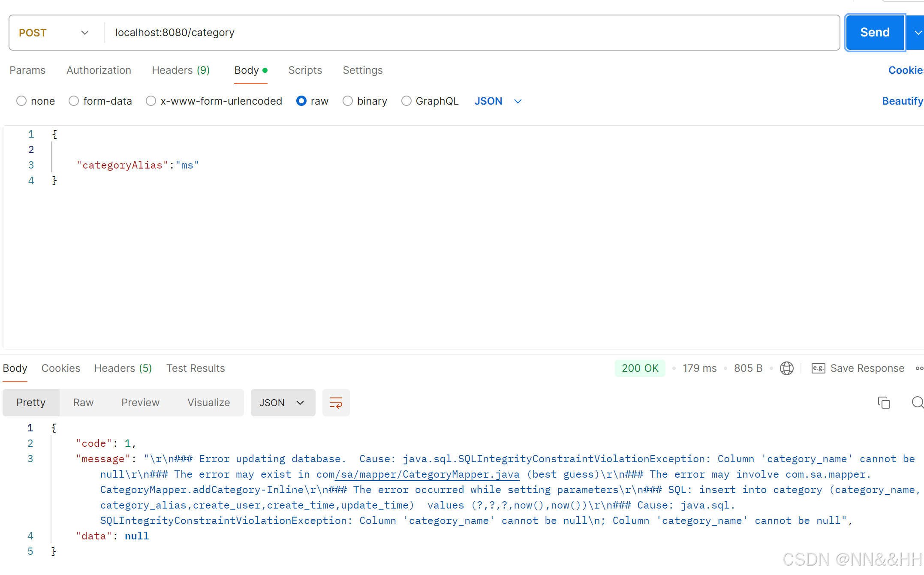Select the Raw response view
Image resolution: width=924 pixels, height=575 pixels.
[83, 402]
